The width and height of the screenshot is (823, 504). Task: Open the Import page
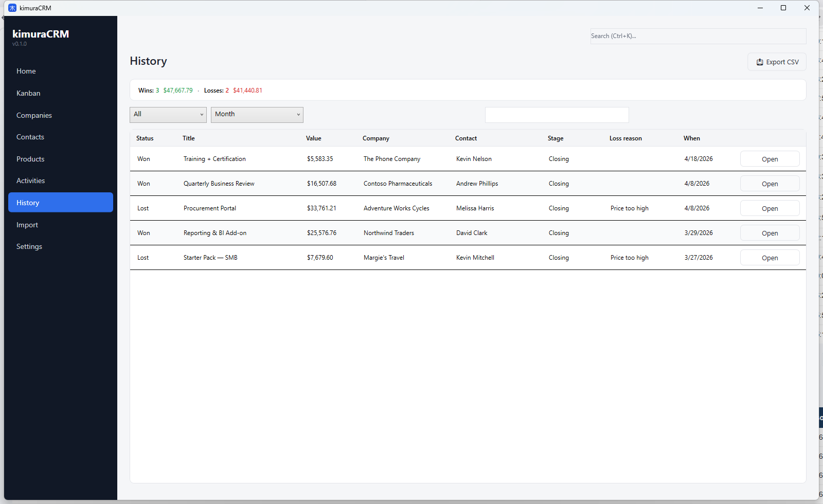click(27, 225)
